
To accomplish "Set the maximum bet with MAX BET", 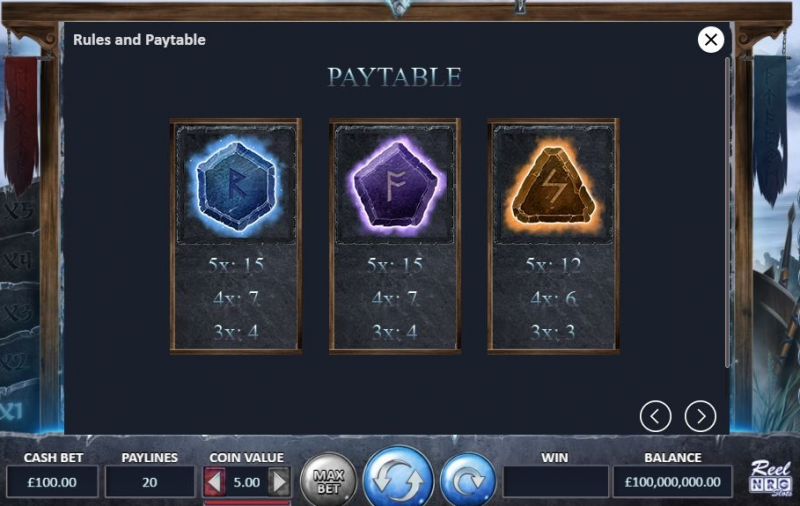I will 328,480.
